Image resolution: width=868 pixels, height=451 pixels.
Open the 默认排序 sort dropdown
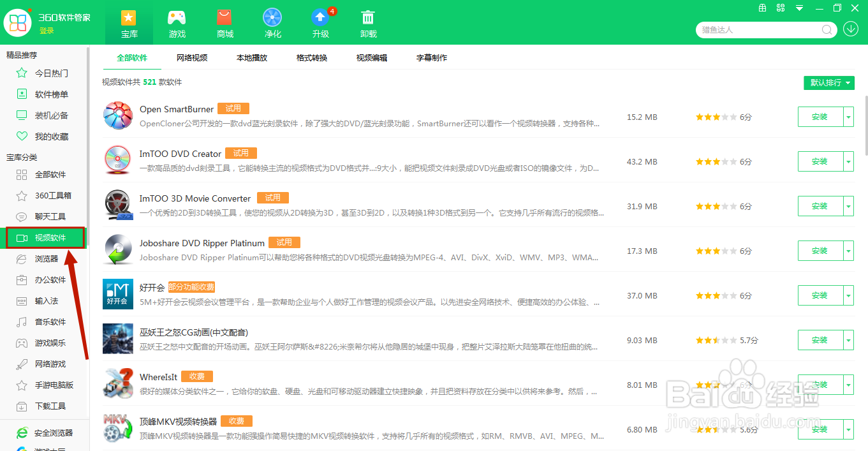coord(828,83)
